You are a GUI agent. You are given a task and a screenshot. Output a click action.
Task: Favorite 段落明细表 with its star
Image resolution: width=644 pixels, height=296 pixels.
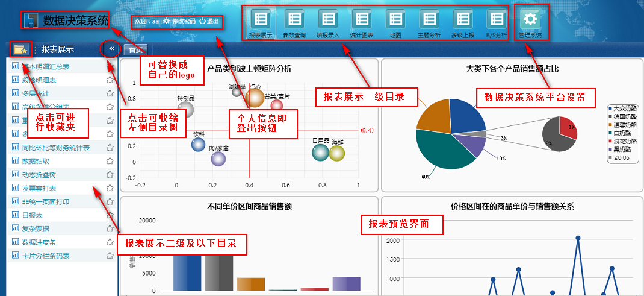pyautogui.click(x=110, y=80)
